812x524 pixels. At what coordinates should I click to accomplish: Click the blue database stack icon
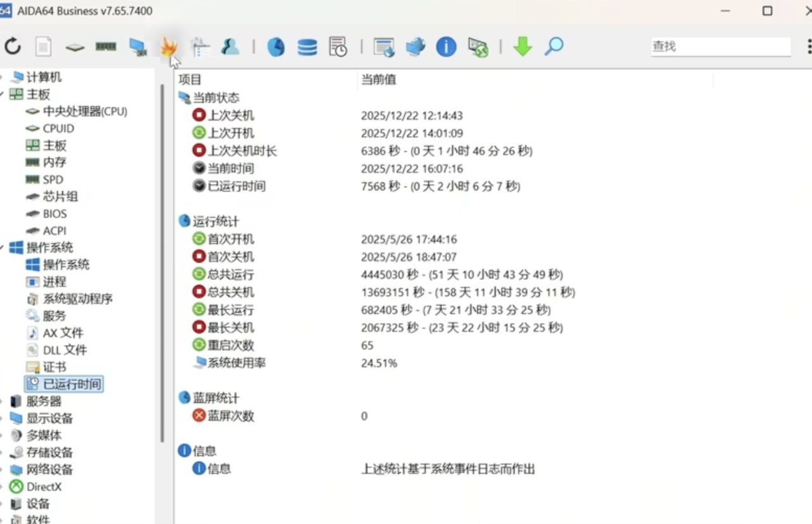(307, 46)
